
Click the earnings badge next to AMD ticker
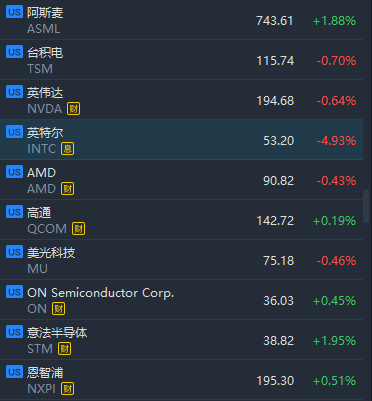[67, 189]
